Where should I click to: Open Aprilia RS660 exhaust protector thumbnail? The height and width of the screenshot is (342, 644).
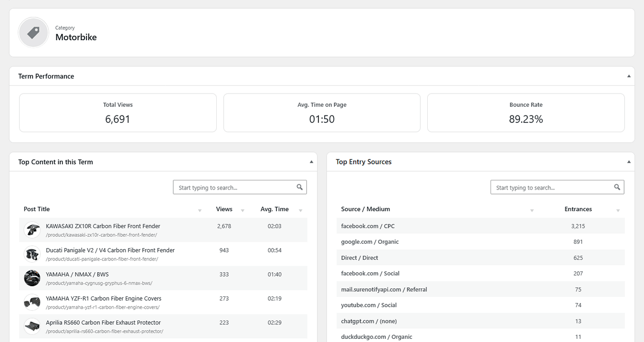[32, 326]
